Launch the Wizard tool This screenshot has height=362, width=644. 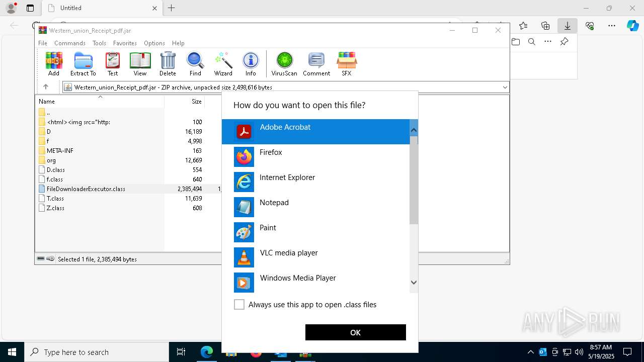[223, 64]
